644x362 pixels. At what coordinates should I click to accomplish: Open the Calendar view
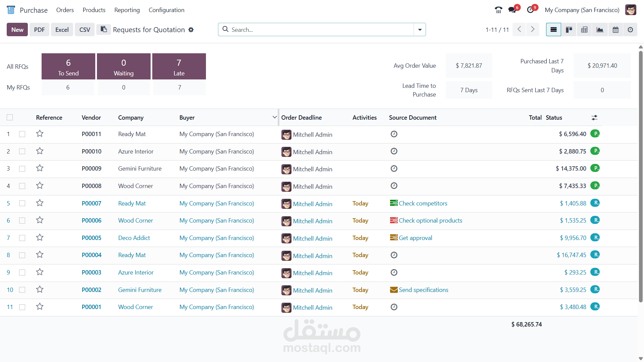615,30
